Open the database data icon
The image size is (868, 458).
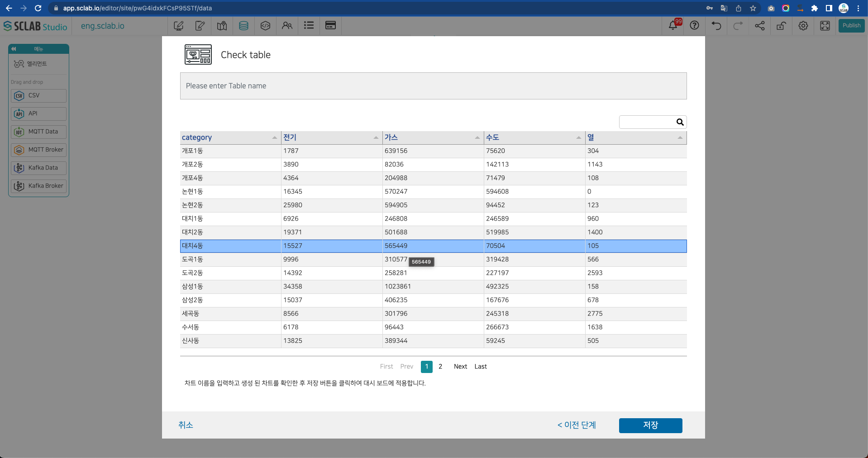click(243, 26)
